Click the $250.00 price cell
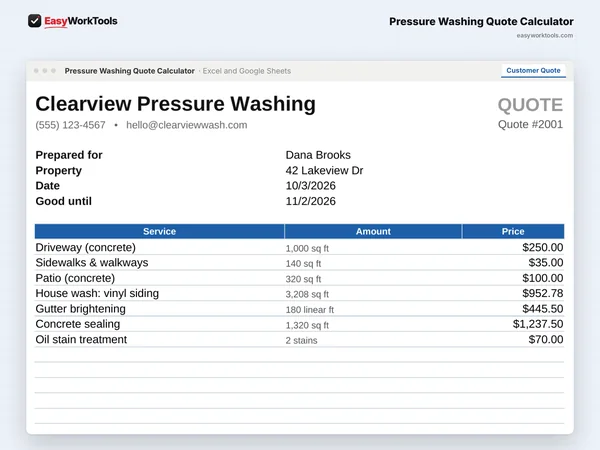Viewport: 600px width, 450px height. pos(513,247)
